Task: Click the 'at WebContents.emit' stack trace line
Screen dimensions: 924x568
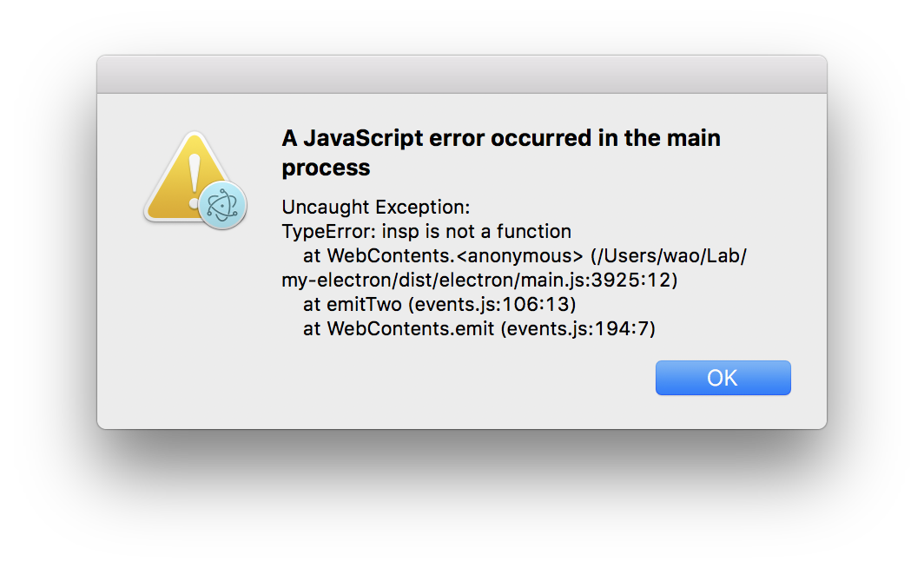Action: click(478, 328)
